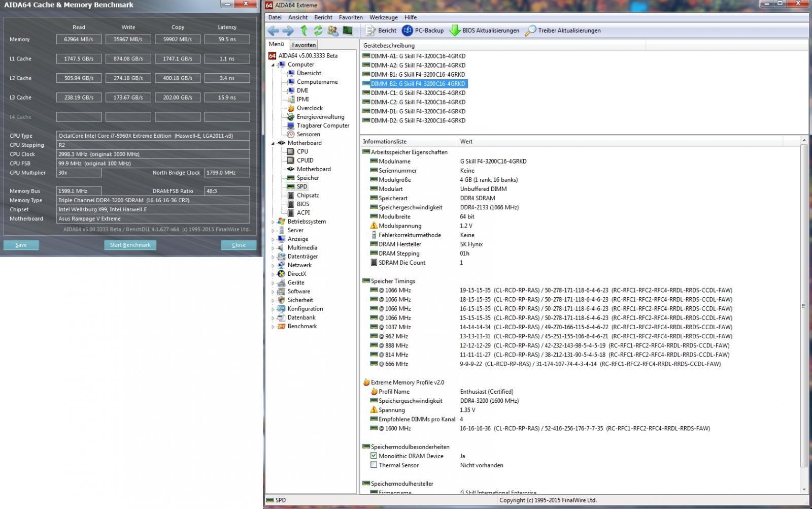Image resolution: width=812 pixels, height=509 pixels.
Task: Close the Cache & Memory Benchmark dialog
Action: (x=239, y=245)
